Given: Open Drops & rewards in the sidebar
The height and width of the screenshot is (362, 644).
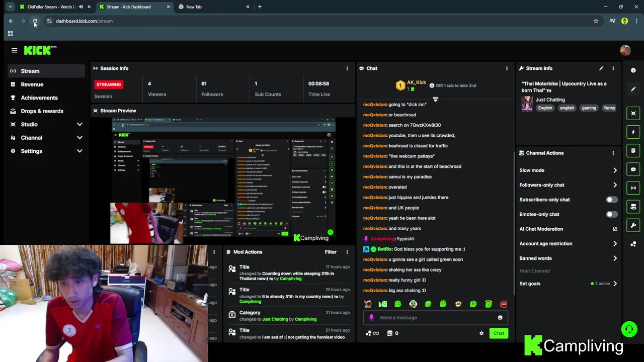Looking at the screenshot, I should pyautogui.click(x=46, y=111).
